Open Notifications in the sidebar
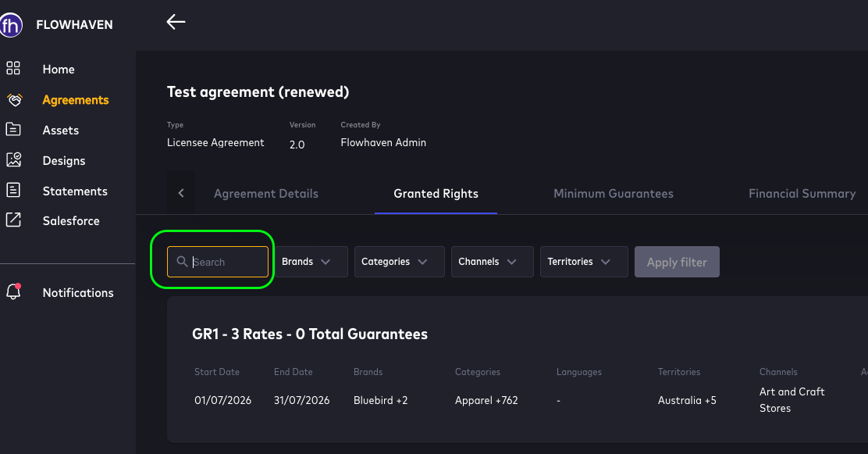Screen dimensions: 868x454 coord(78,293)
